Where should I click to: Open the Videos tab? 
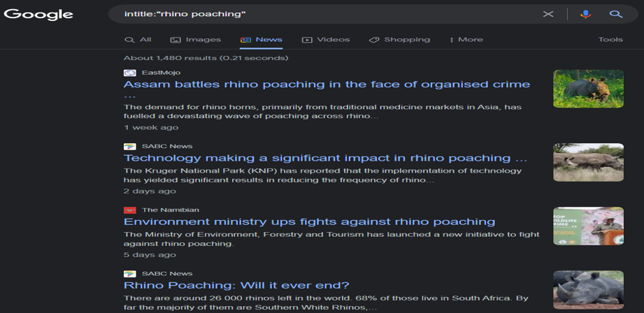(x=326, y=40)
